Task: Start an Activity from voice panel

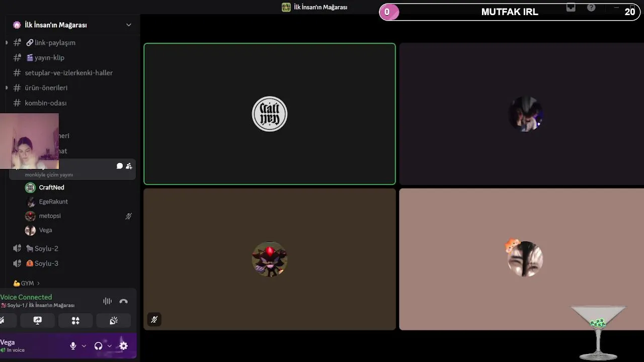Action: click(x=75, y=320)
